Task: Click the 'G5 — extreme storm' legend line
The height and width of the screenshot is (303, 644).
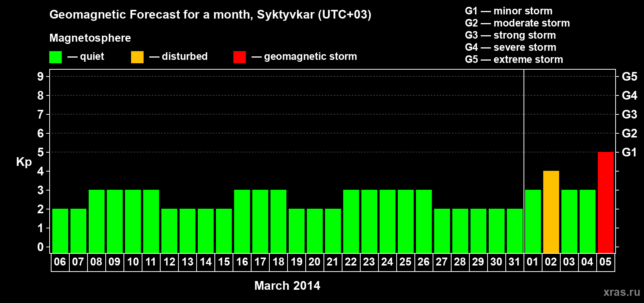Action: [514, 59]
